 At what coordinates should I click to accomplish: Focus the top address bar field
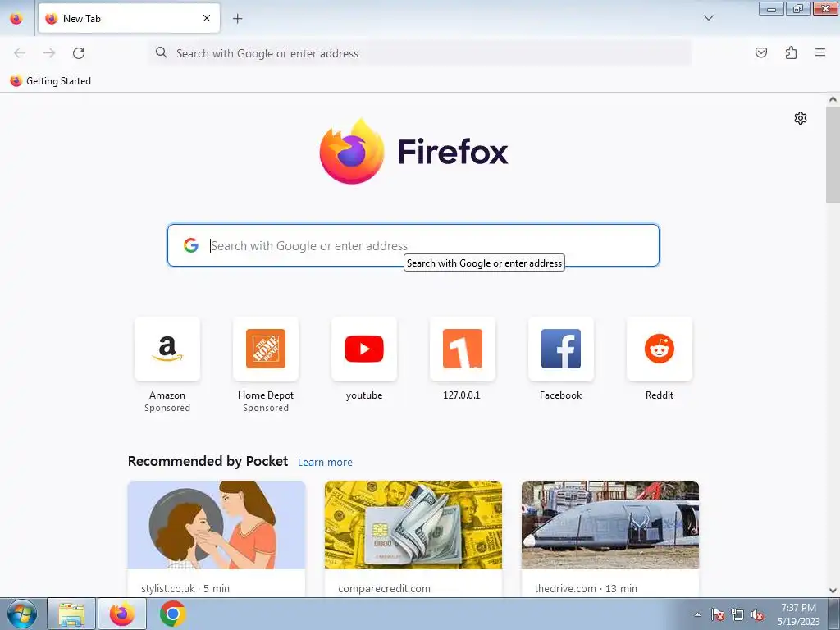tap(420, 53)
